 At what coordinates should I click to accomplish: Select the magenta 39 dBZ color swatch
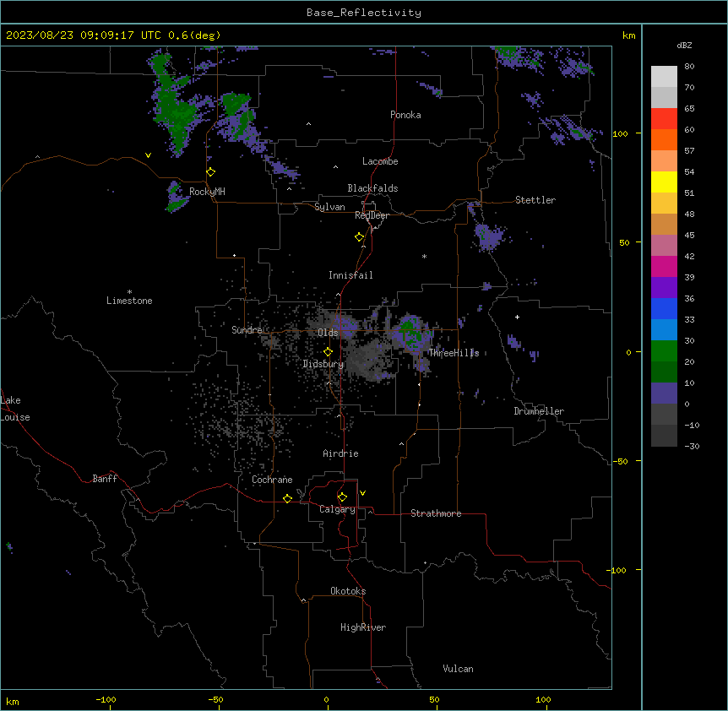[x=664, y=266]
